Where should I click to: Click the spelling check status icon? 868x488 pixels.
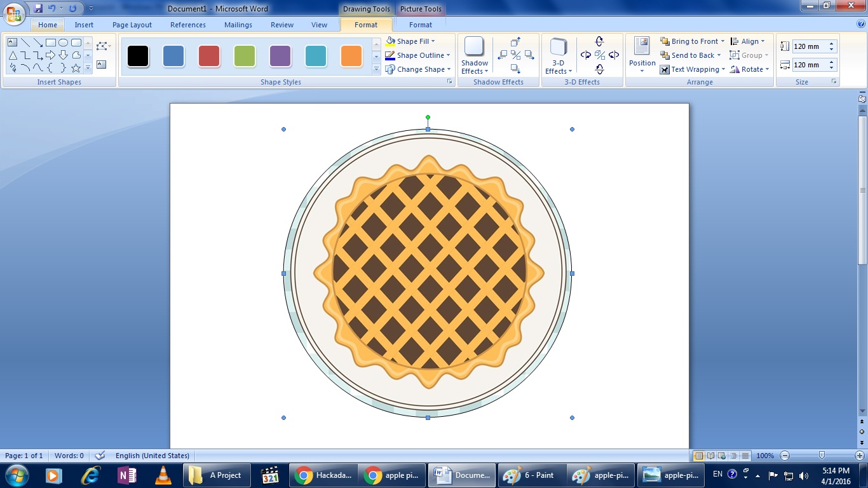[100, 456]
